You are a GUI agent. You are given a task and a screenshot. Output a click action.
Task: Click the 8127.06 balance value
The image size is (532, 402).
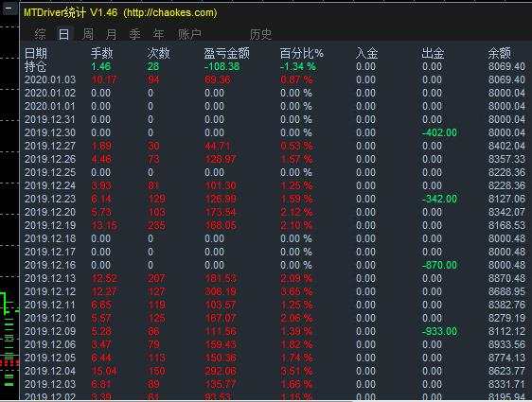pos(506,199)
